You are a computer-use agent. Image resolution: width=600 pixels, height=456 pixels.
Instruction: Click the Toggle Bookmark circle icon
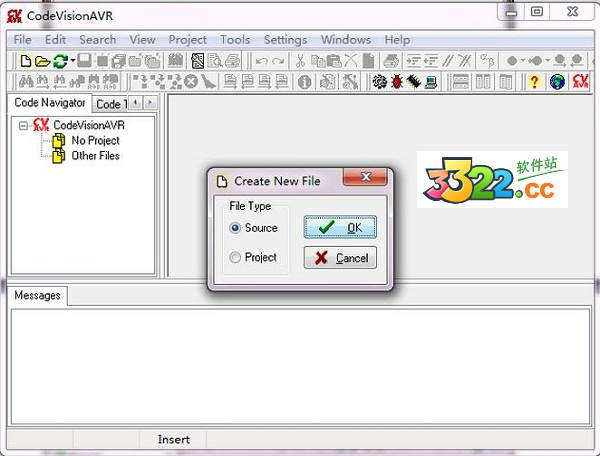pyautogui.click(x=512, y=61)
